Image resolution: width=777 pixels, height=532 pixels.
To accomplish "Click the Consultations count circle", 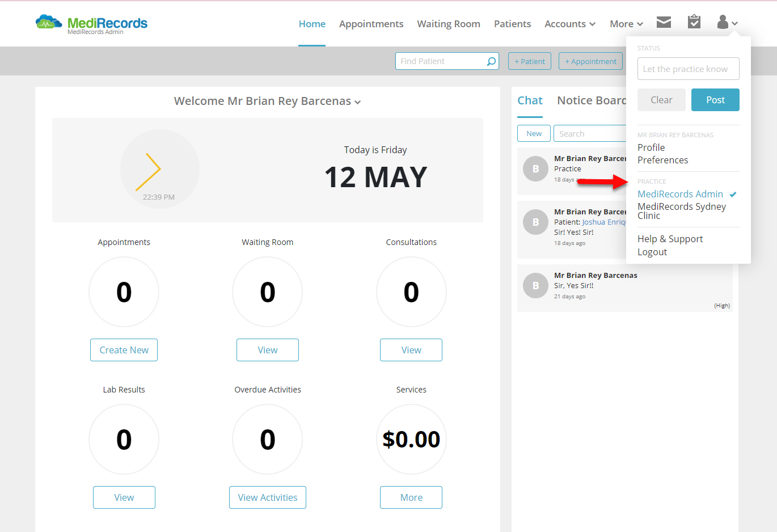I will pyautogui.click(x=411, y=292).
